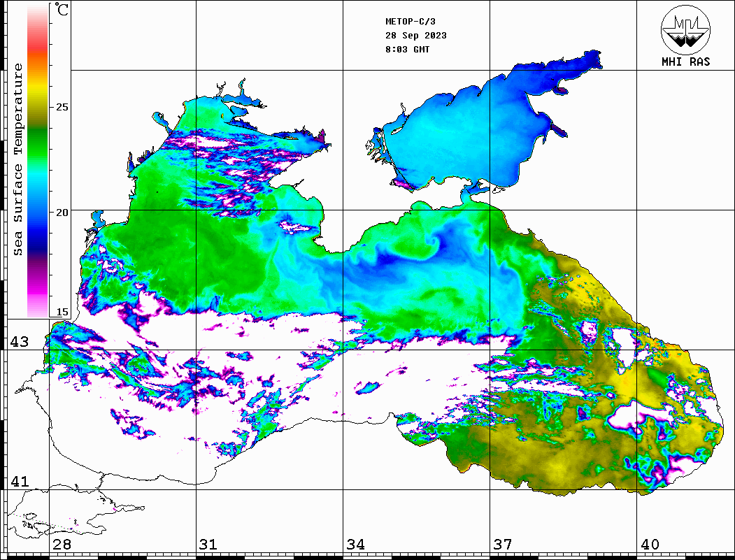Screen dimensions: 735x560
Task: Click the MHI RAS caption text
Action: click(686, 62)
